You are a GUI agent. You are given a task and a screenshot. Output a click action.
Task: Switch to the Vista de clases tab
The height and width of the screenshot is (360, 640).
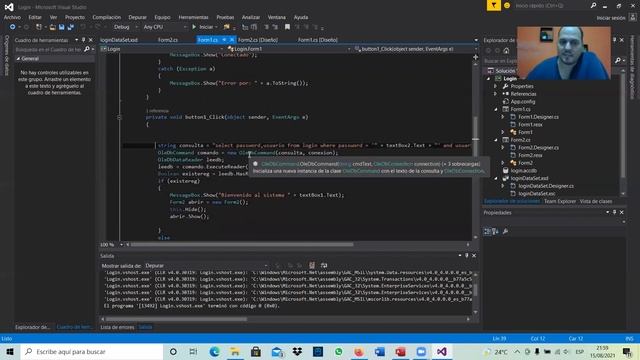(596, 201)
